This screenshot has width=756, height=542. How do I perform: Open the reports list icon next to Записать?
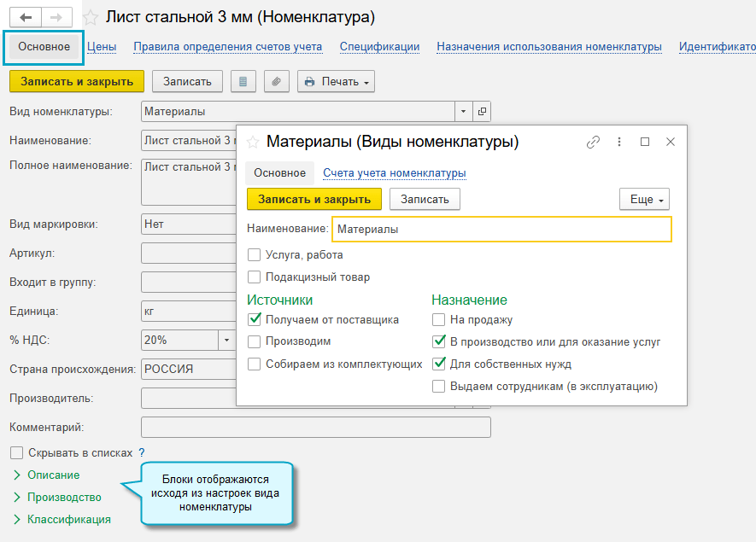[243, 81]
